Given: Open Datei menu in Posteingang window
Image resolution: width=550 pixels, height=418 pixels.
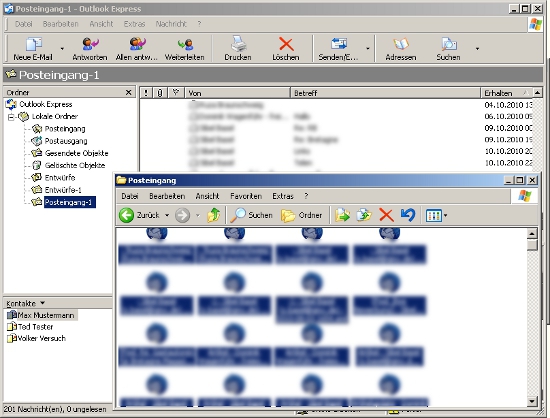Looking at the screenshot, I should [130, 196].
